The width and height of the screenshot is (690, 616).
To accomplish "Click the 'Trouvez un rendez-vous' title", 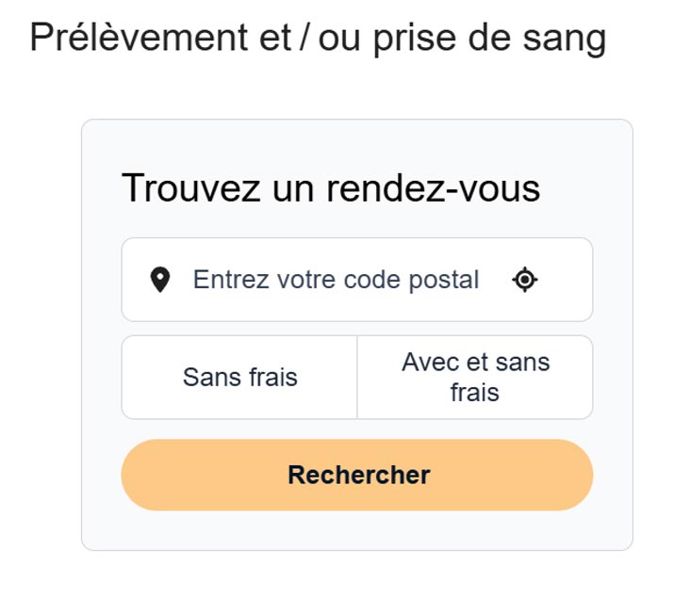I will [331, 188].
